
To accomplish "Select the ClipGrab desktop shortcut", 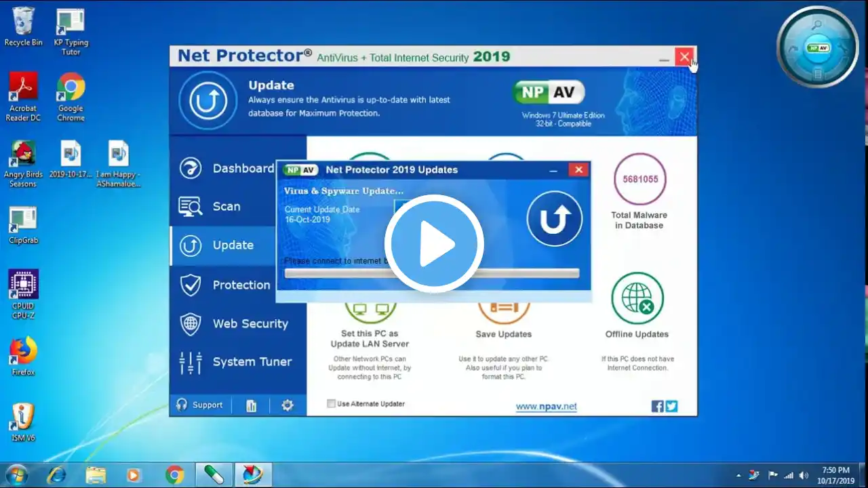I will point(23,226).
